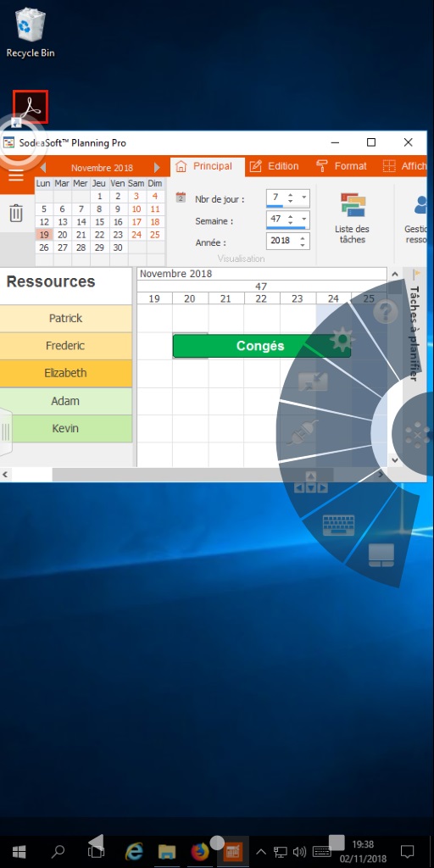Go to previous month in mini calendar
Viewport: 434px width, 868px height.
pos(42,168)
